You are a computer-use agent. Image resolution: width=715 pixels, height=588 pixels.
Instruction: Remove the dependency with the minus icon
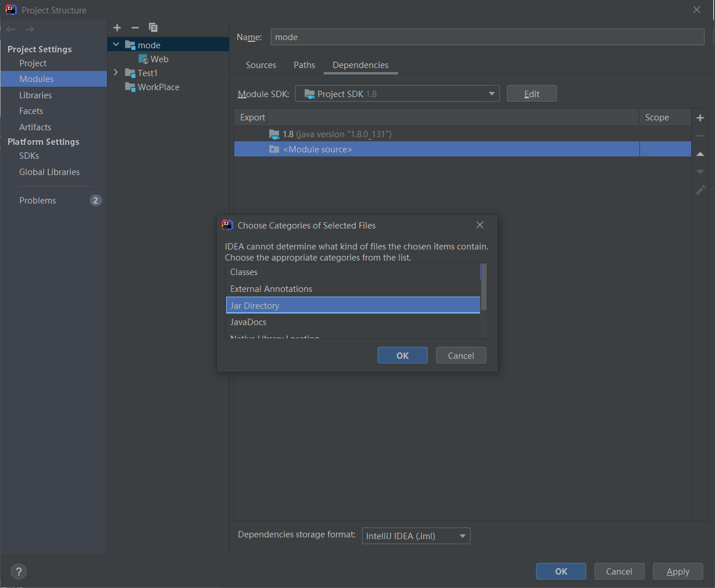700,136
